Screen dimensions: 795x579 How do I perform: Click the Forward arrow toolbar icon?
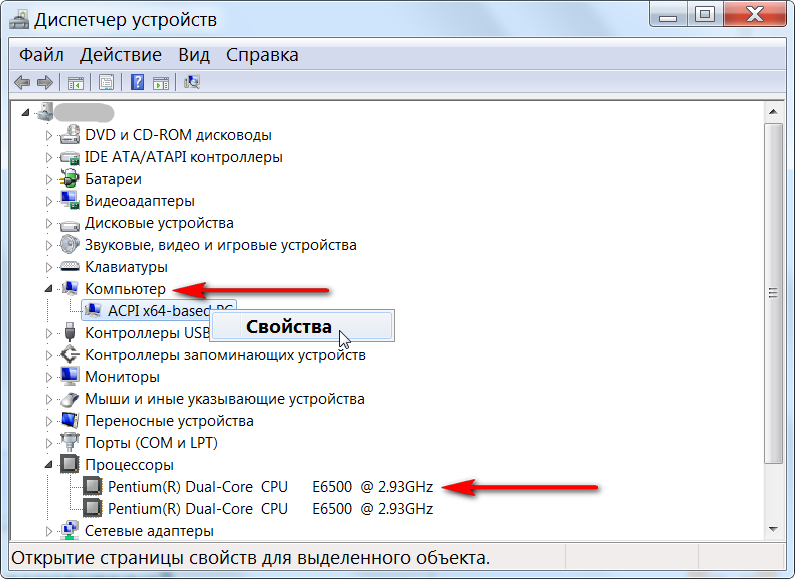point(45,82)
